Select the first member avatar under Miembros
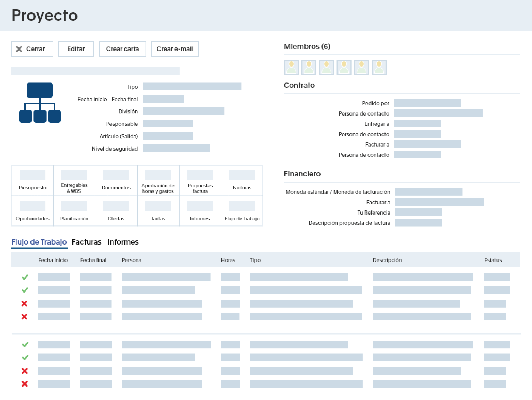 [x=291, y=67]
